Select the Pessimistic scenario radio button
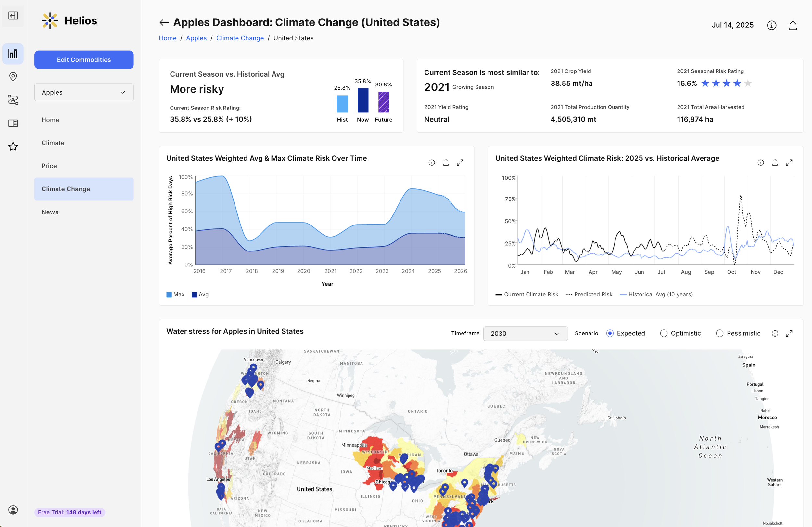This screenshot has width=812, height=527. (x=719, y=333)
